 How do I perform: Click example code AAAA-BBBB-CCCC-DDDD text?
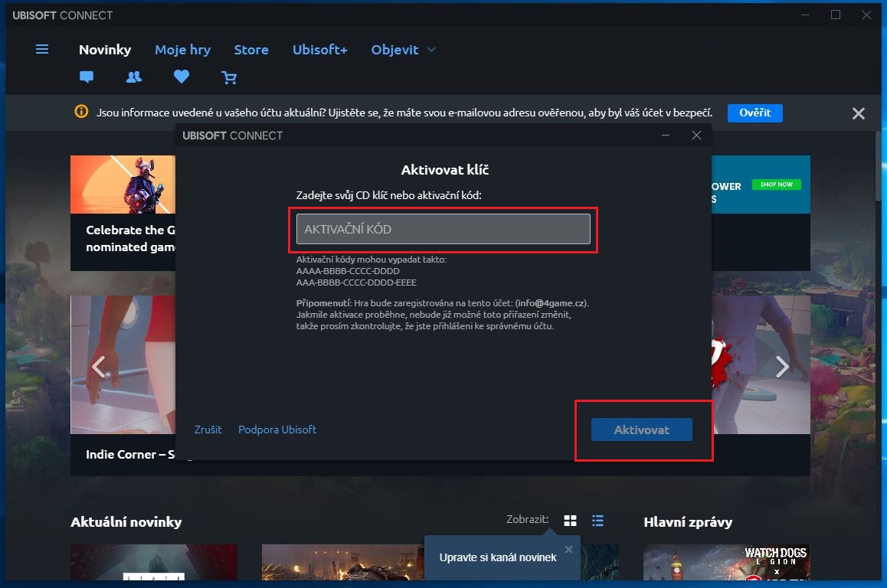point(348,271)
